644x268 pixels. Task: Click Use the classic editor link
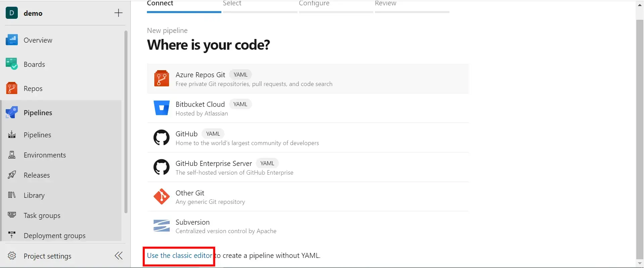pyautogui.click(x=179, y=256)
